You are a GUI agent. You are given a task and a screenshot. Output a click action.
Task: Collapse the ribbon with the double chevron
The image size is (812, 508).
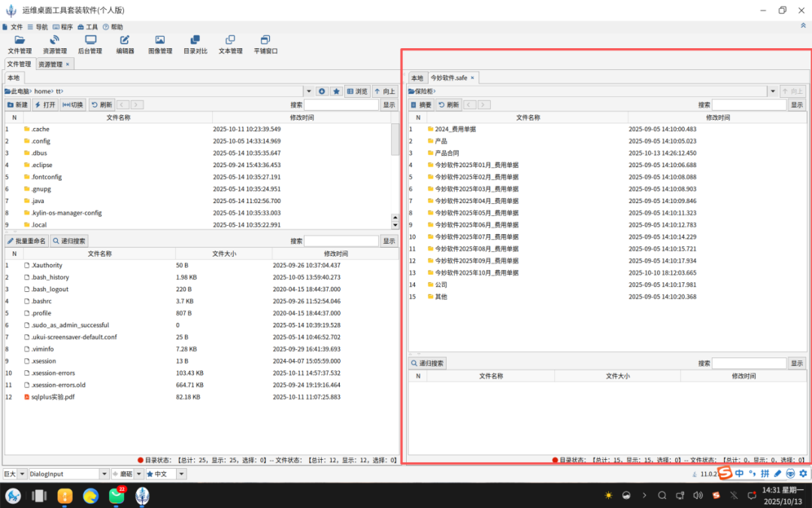(803, 26)
